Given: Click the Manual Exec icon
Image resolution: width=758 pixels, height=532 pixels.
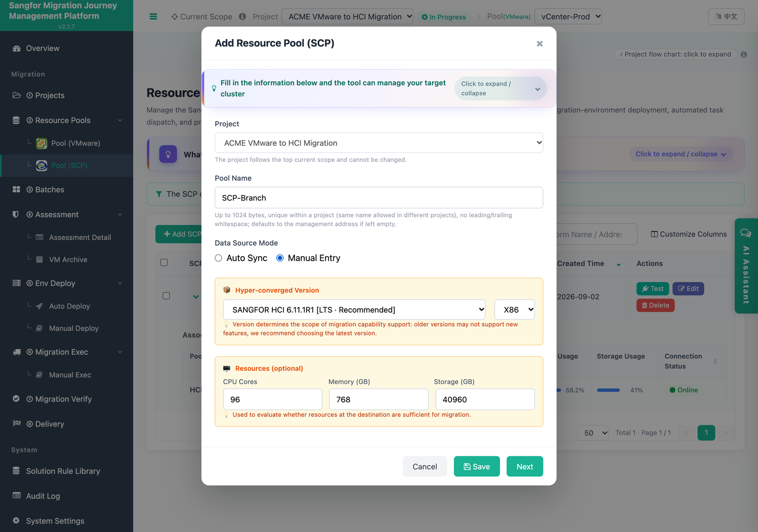Looking at the screenshot, I should pyautogui.click(x=40, y=375).
